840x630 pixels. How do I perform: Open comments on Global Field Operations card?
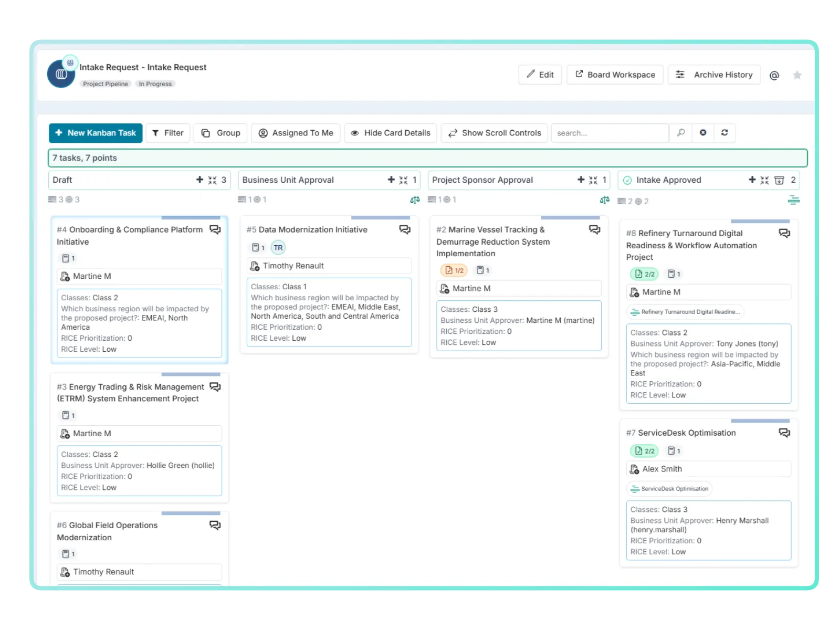tap(215, 526)
